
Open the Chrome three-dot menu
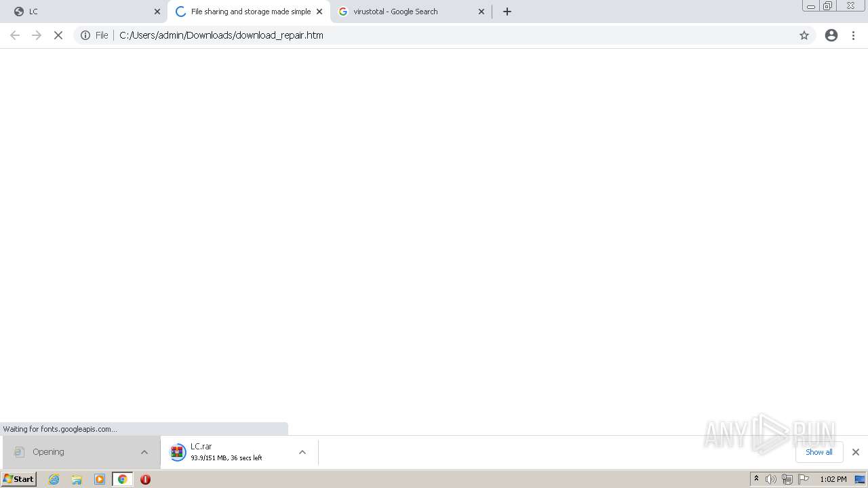[x=854, y=35]
